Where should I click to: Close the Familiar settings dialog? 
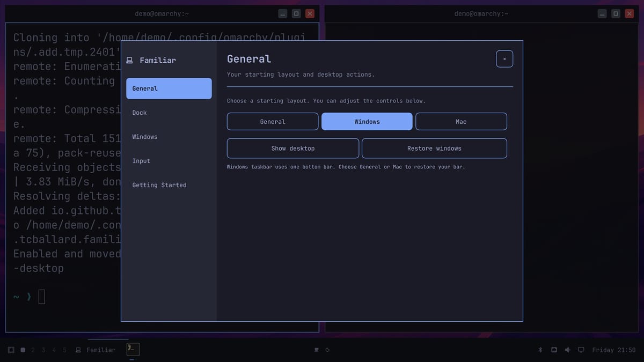504,59
